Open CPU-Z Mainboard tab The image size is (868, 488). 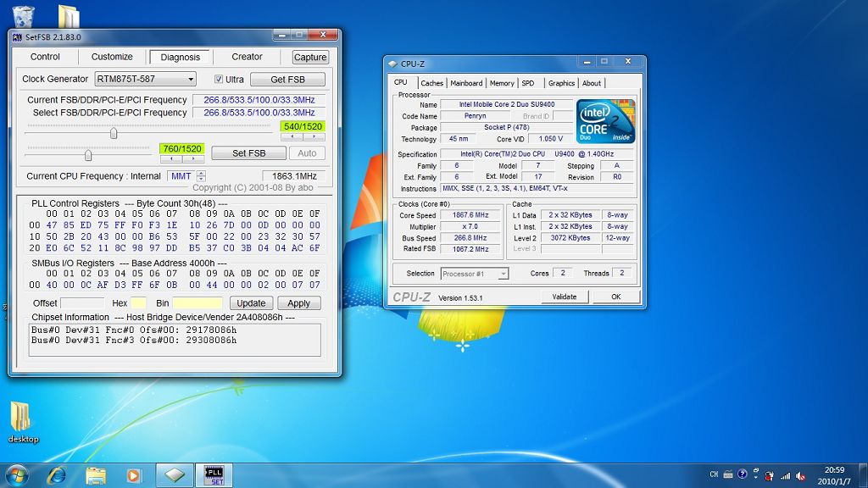point(466,83)
